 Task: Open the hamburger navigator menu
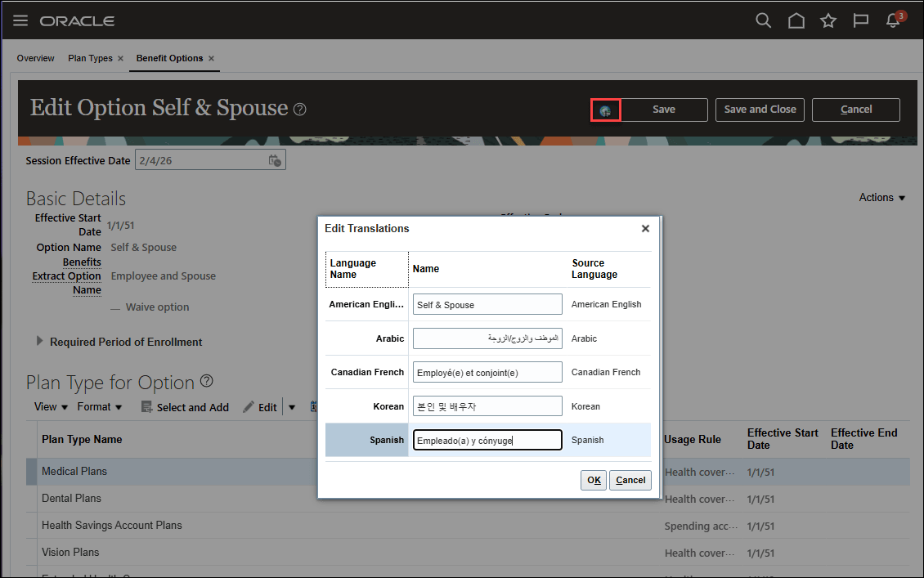[20, 20]
